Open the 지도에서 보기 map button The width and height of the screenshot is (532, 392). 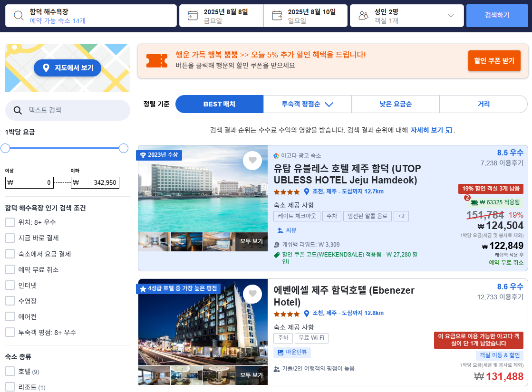(x=68, y=68)
